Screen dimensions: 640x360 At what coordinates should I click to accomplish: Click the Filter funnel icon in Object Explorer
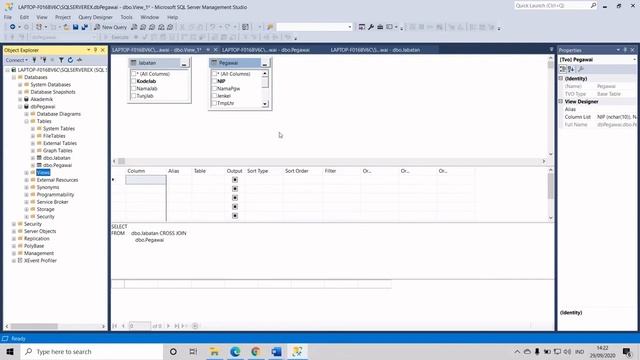click(x=61, y=60)
